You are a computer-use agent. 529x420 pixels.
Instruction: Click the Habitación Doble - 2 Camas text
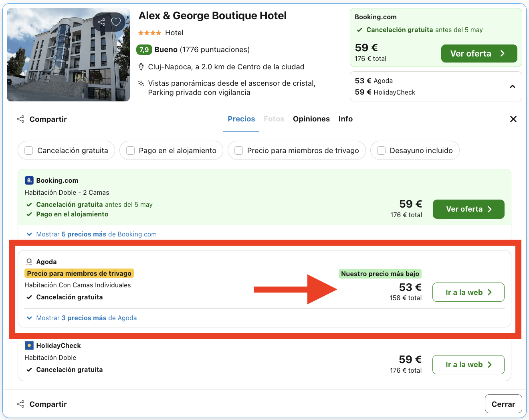(67, 192)
